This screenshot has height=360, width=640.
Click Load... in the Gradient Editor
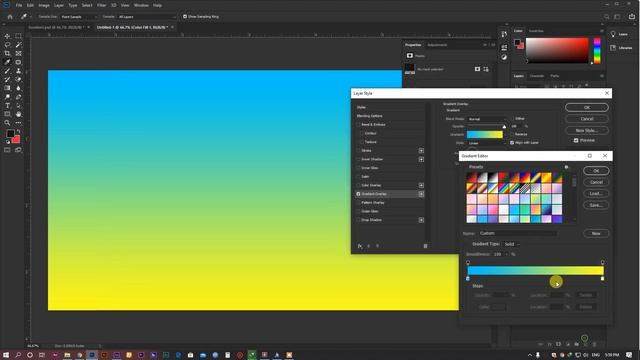click(596, 193)
